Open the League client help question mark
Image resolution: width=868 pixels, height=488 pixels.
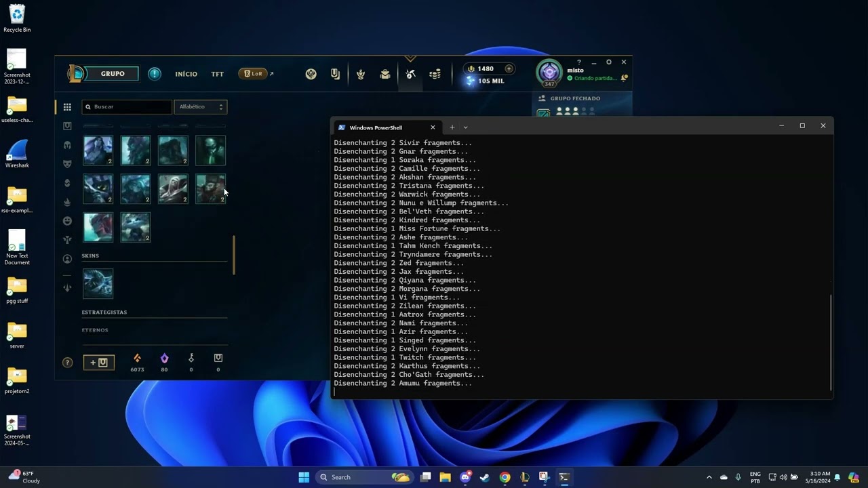578,62
